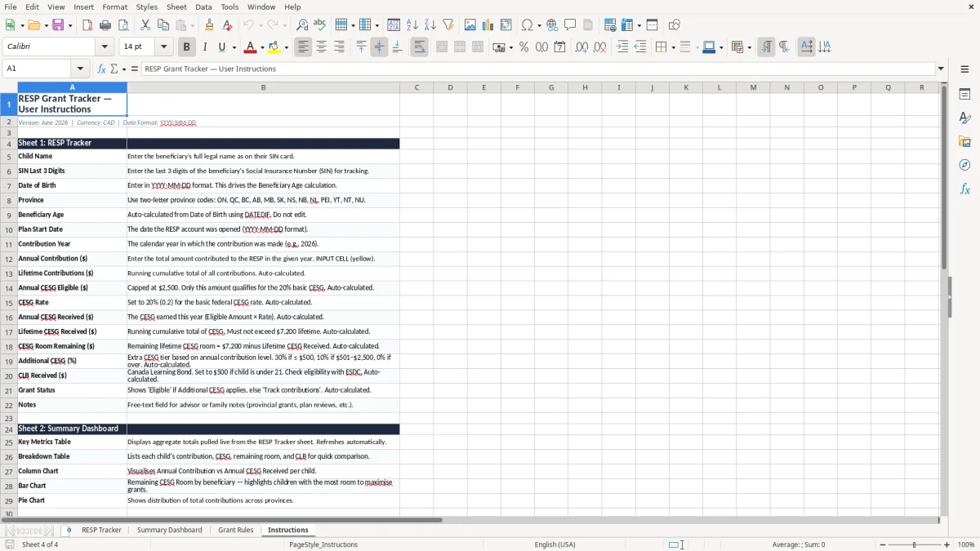Viewport: 980px width, 551px height.
Task: Toggle Align Right
Action: (x=340, y=47)
